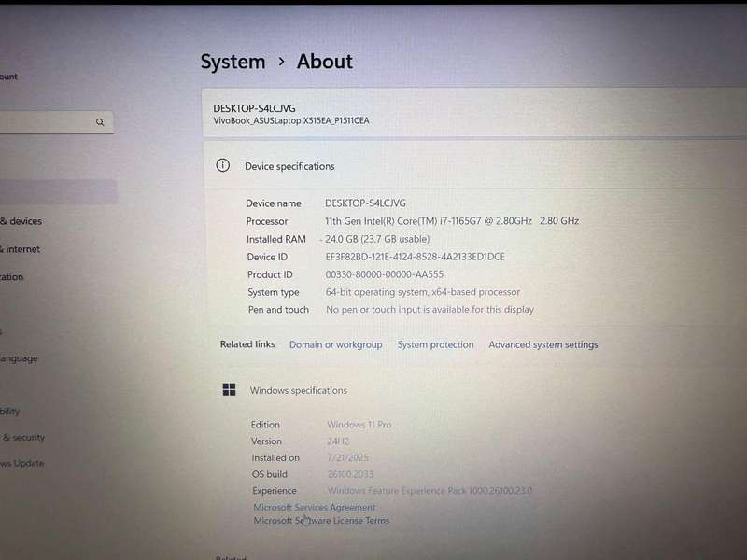Click the Product ID value 00330-80000-00000-AA555
The image size is (747, 560).
(x=385, y=274)
